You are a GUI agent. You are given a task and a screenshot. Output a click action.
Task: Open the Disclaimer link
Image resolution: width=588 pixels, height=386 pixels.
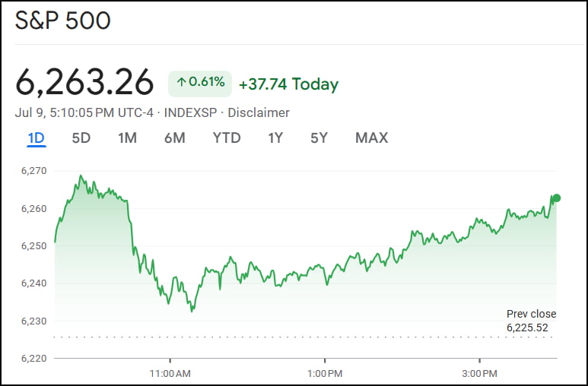tap(259, 112)
